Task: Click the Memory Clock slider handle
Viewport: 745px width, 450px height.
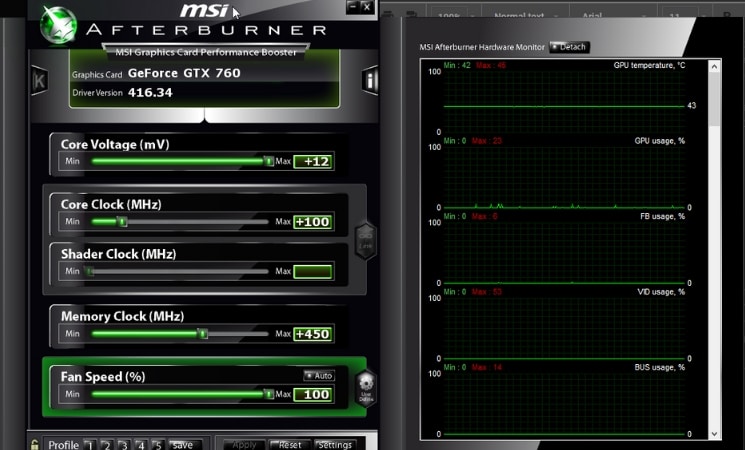Action: point(203,334)
